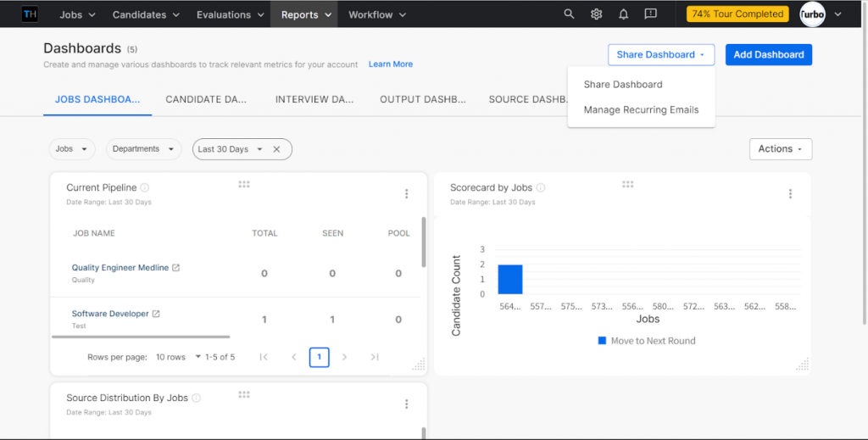Click info icon beside Scorecard by Jobs

pos(541,188)
